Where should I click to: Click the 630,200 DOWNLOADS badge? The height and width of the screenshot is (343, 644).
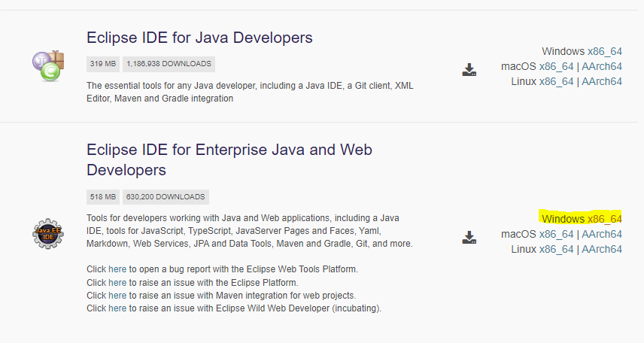(x=166, y=197)
